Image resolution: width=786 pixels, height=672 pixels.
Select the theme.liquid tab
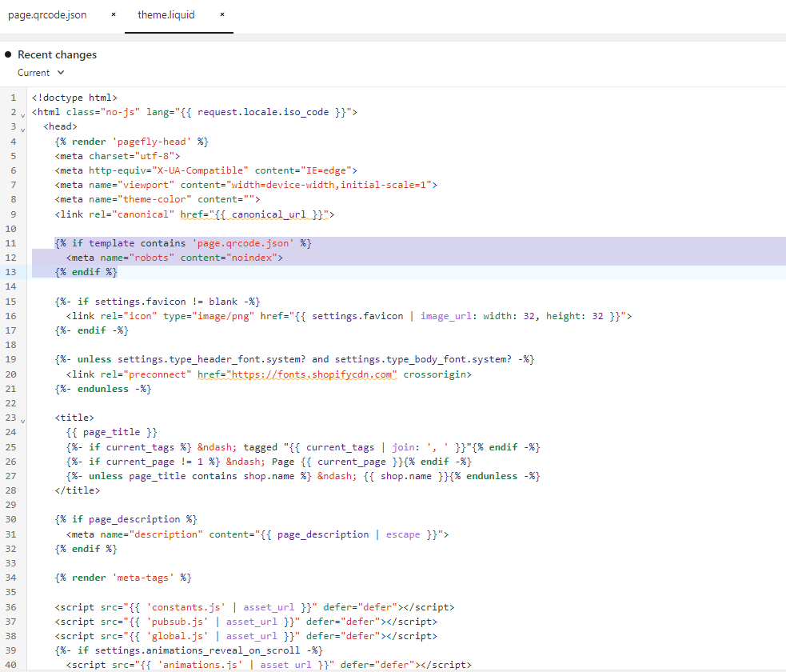166,15
